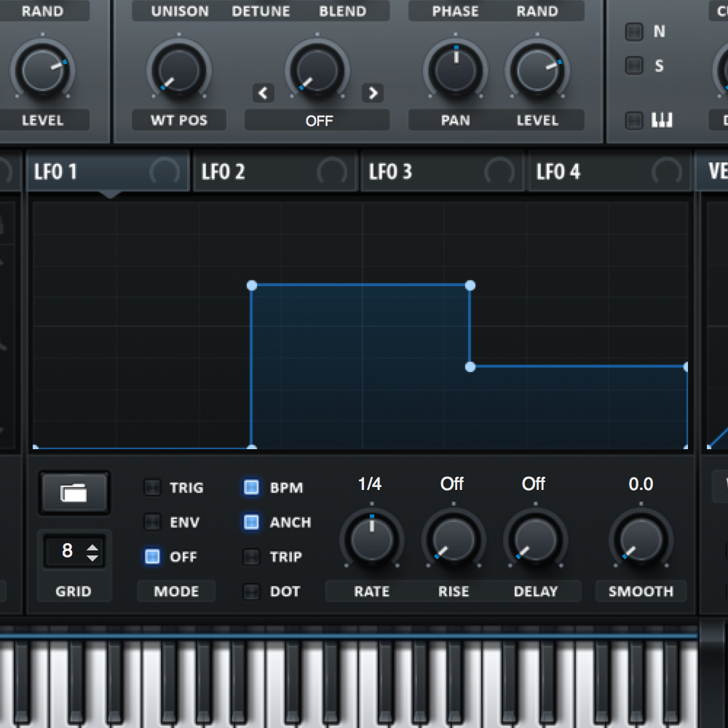
Task: Click the WT POS knob
Action: [179, 71]
